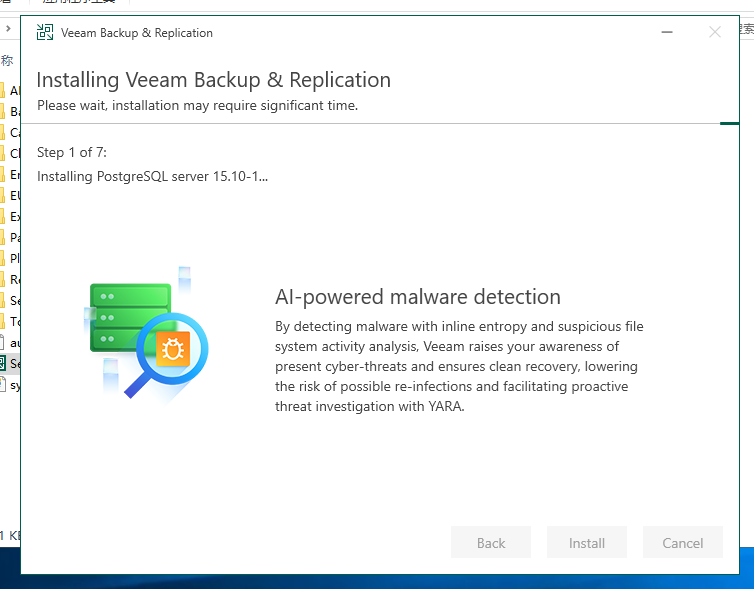The height and width of the screenshot is (589, 754).
Task: Minimize the Veeam installer window
Action: [x=667, y=32]
